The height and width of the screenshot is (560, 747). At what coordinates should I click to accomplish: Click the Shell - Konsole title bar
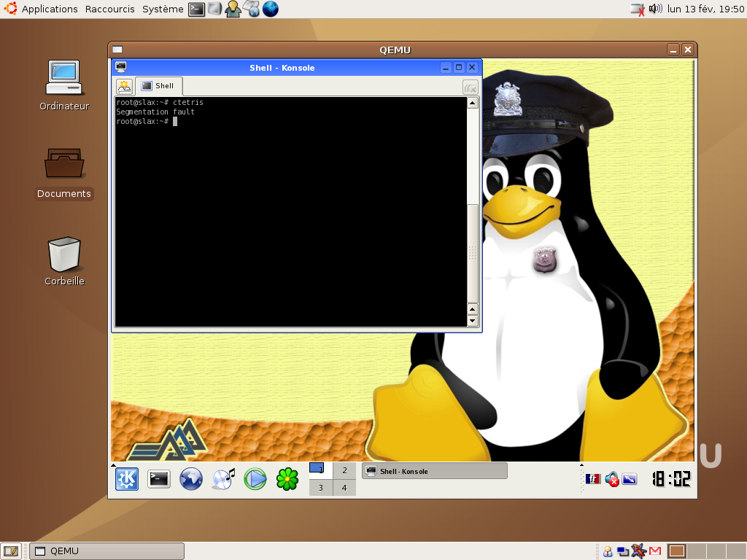[282, 68]
